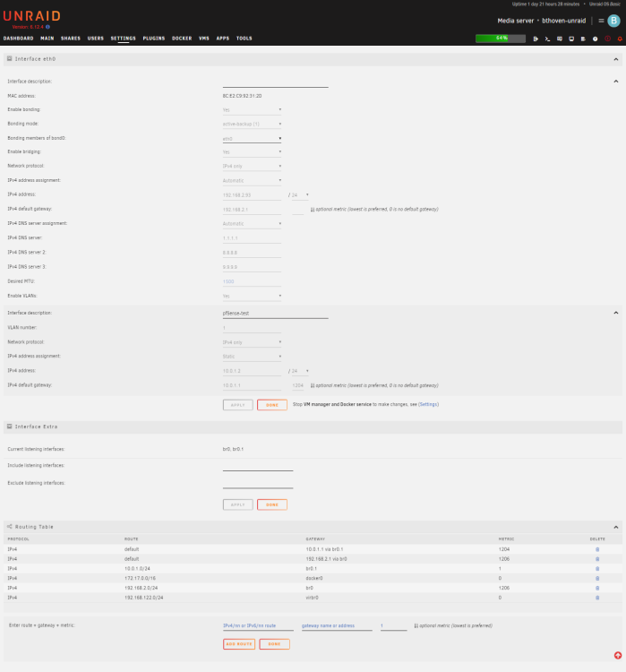Open the eth0 IPv4 address assignment dropdown
Screen dimensions: 626x672
(x=252, y=180)
